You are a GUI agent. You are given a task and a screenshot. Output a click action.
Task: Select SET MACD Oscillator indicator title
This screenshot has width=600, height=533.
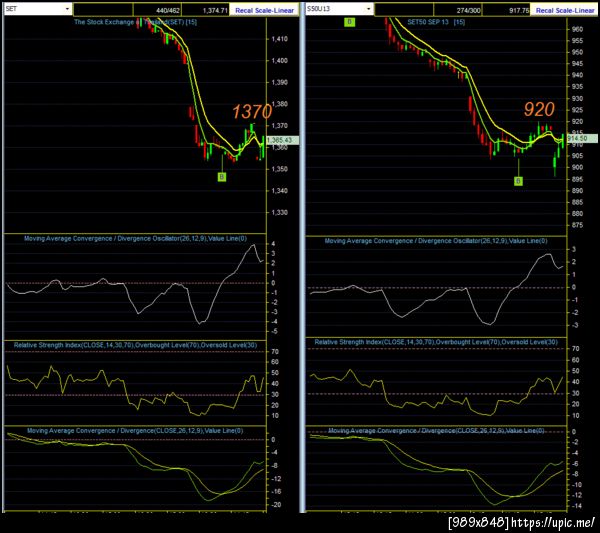(x=135, y=238)
